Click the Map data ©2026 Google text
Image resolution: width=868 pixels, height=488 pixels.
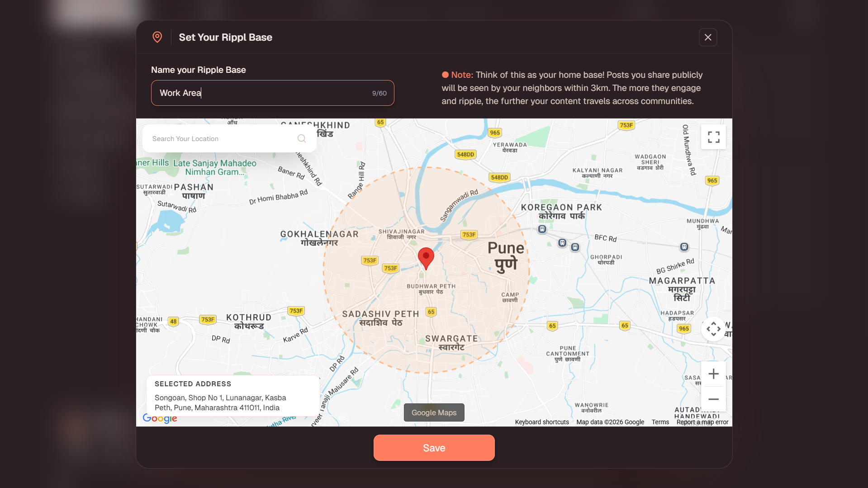pyautogui.click(x=610, y=422)
